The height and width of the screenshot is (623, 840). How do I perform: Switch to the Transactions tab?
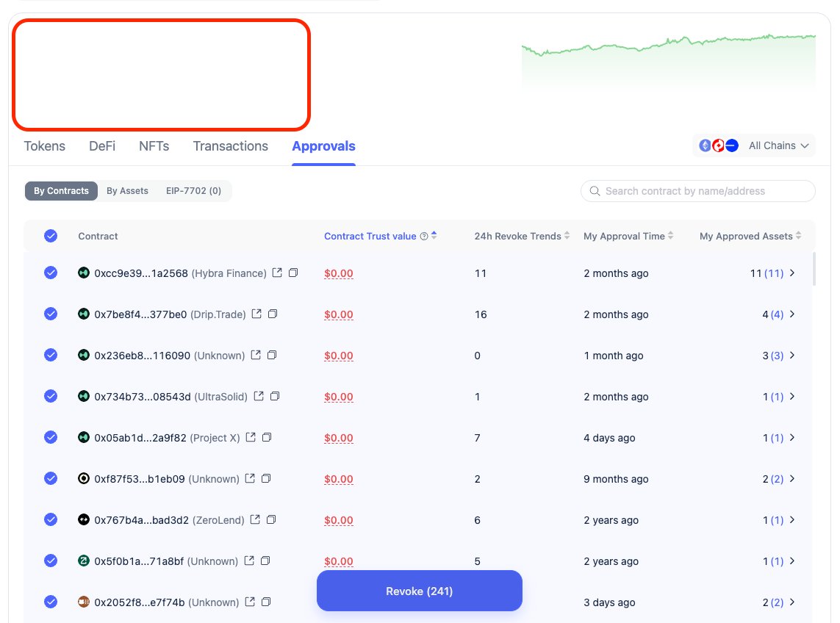coord(230,146)
